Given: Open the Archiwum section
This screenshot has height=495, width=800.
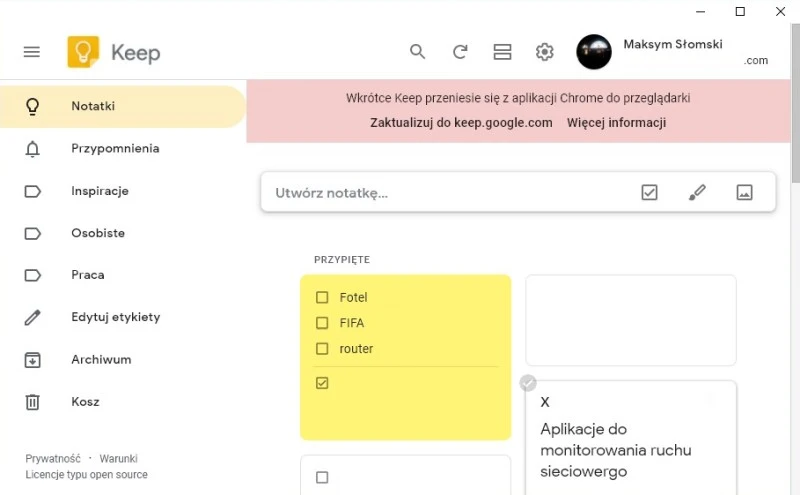Looking at the screenshot, I should coord(122,360).
